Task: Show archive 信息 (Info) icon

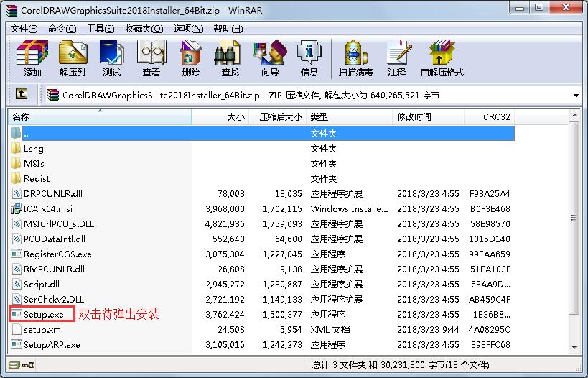Action: click(x=309, y=58)
